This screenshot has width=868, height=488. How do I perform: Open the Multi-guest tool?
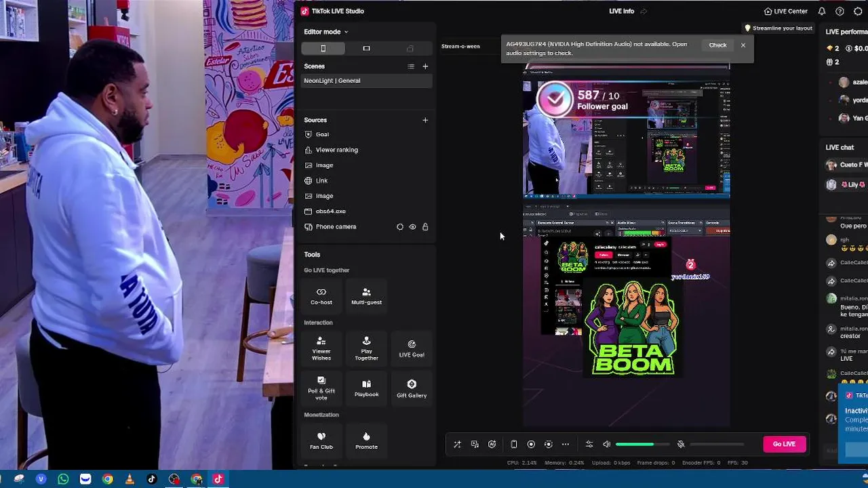tap(366, 296)
